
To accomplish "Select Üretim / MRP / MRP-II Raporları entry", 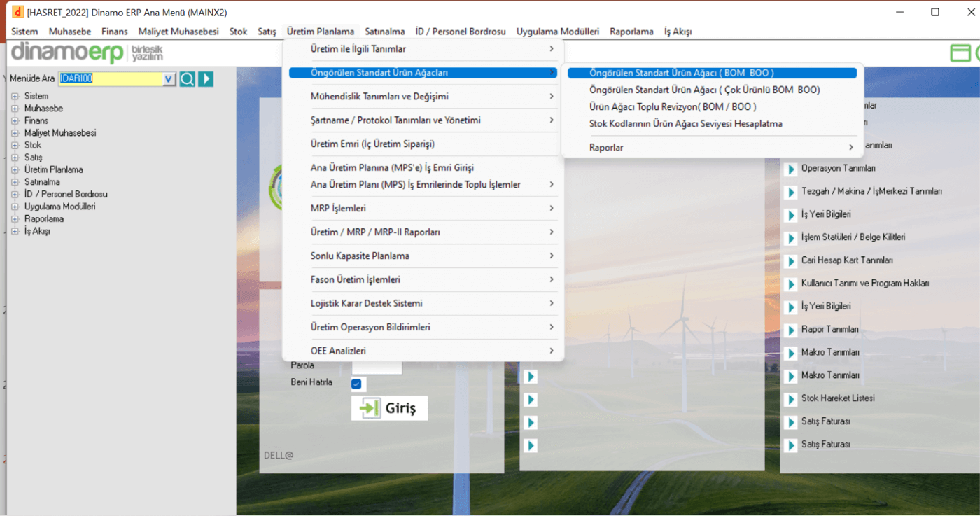I will pos(423,232).
